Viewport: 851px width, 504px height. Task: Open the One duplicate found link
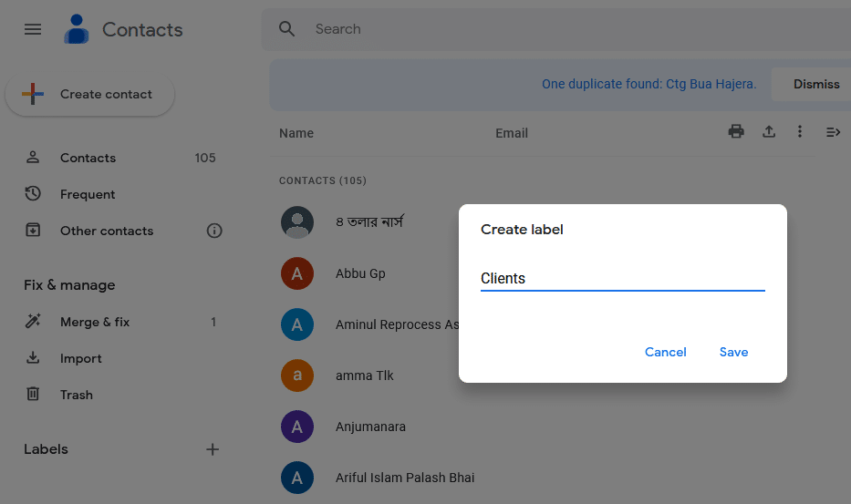[x=649, y=84]
